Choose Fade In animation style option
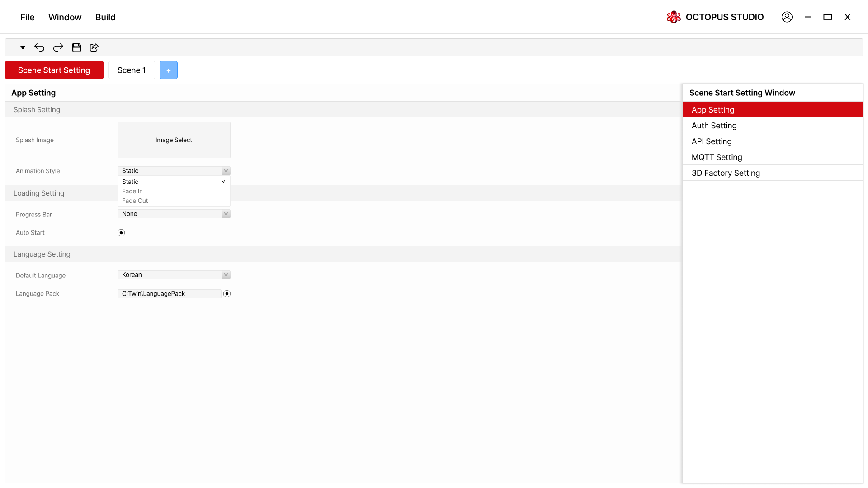Viewport: 868px width, 488px height. [x=132, y=191]
